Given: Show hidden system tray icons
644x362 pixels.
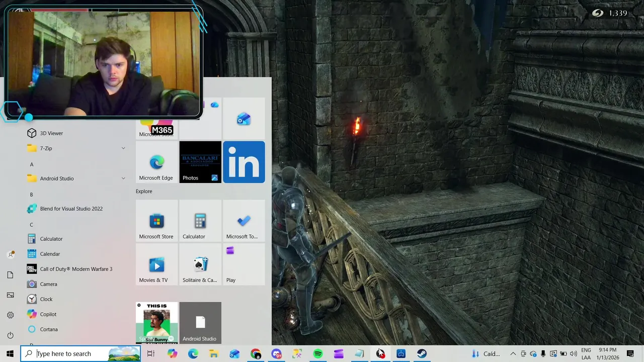Looking at the screenshot, I should tap(513, 354).
